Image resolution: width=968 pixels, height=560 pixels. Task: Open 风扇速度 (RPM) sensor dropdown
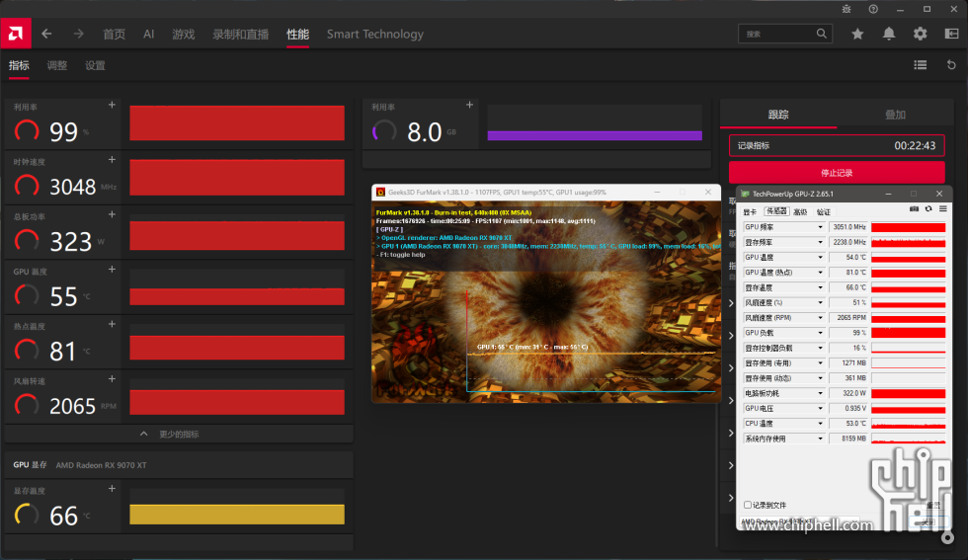[x=821, y=318]
